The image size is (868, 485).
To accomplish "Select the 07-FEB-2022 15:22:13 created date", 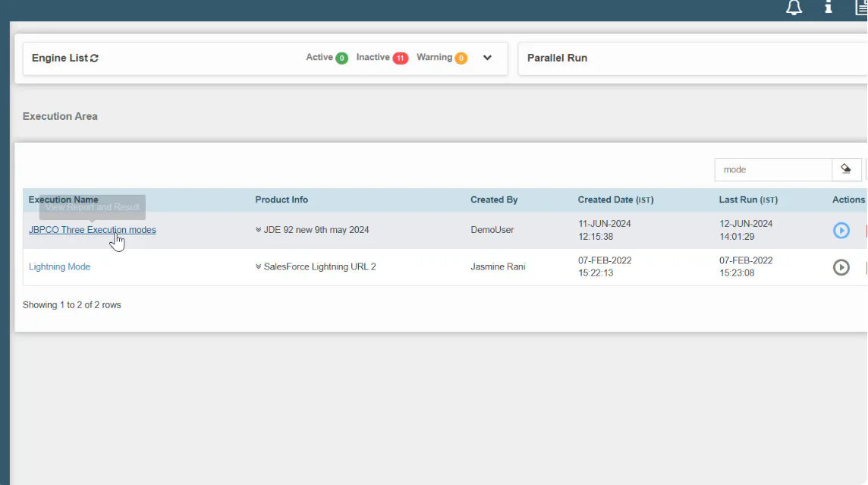I will (x=605, y=267).
